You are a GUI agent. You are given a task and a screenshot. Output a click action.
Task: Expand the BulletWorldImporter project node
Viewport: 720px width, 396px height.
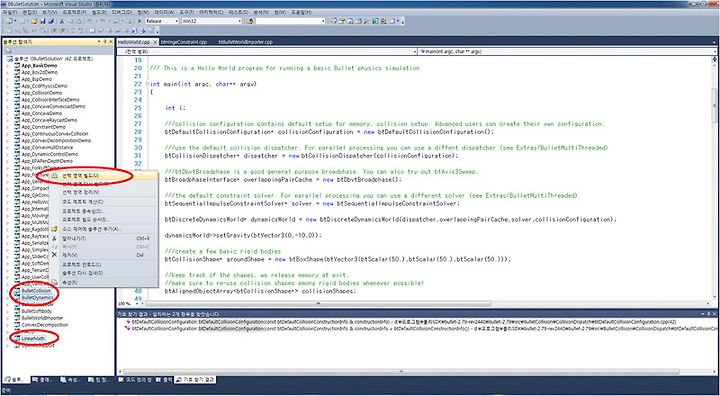(x=7, y=318)
